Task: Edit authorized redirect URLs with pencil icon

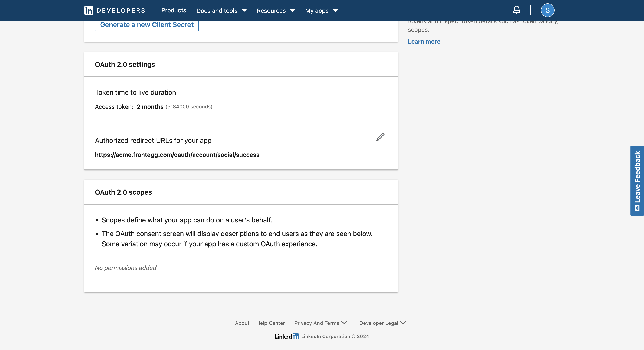Action: (x=380, y=137)
